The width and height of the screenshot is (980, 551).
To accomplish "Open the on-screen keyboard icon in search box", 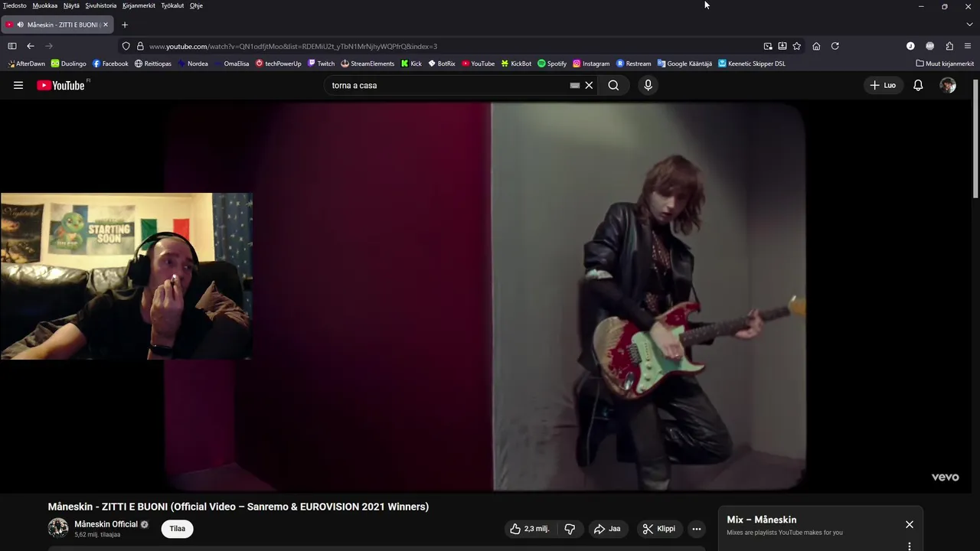I will [575, 86].
